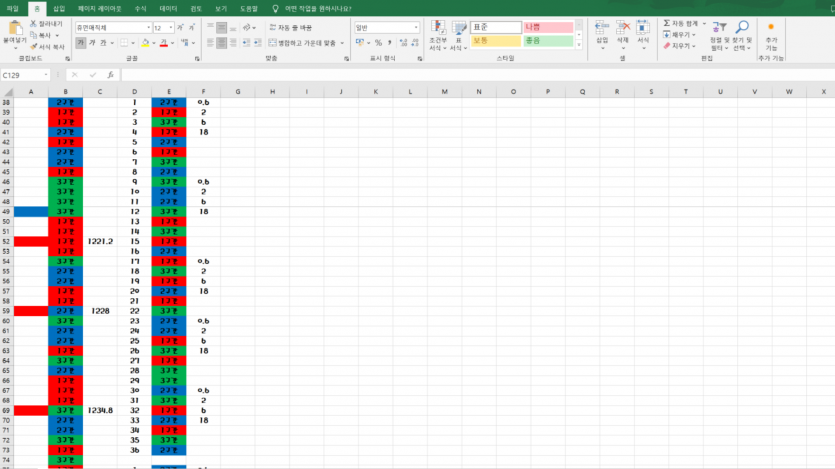Toggle center horizontal alignment
This screenshot has width=835, height=469.
(222, 43)
